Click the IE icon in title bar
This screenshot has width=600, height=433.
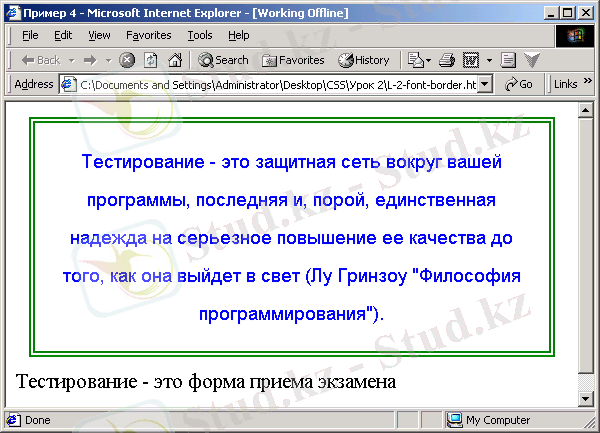point(13,13)
